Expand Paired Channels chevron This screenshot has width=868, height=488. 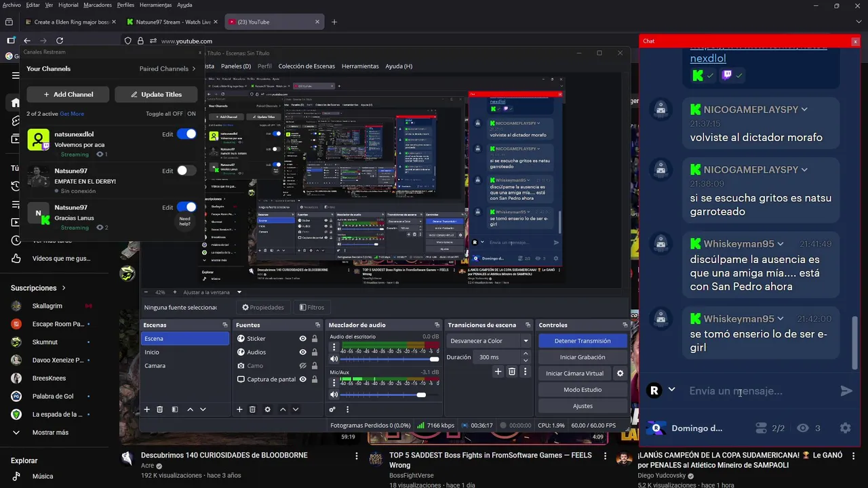tap(194, 68)
